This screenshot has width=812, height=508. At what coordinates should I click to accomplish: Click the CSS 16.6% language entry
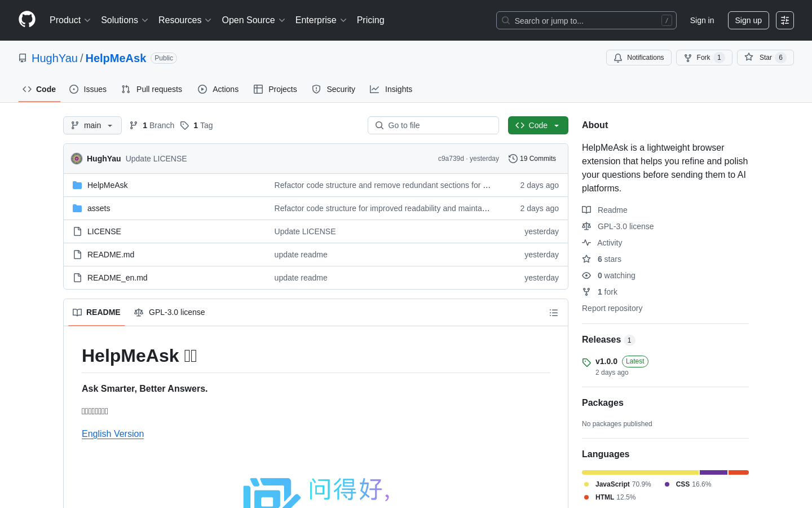(x=688, y=484)
